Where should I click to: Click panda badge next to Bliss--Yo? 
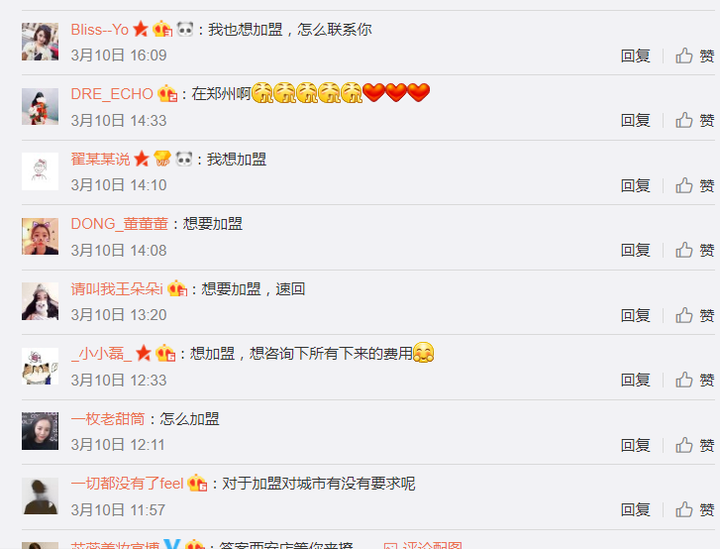click(x=185, y=29)
